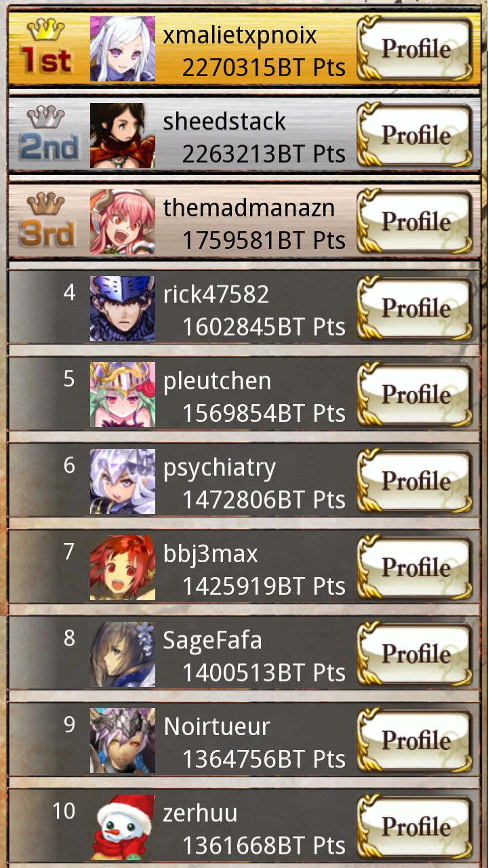Tap themadmanazn's pink-haired horned avatar

coord(123,222)
